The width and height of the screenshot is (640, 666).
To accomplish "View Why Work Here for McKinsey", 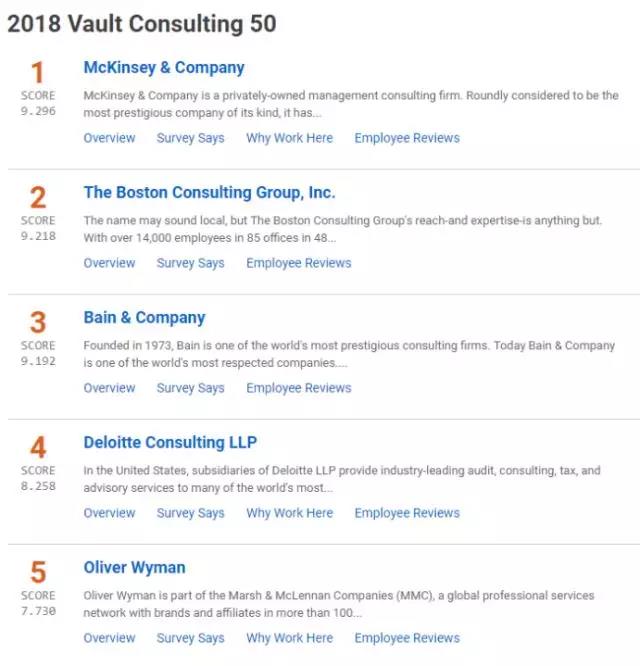I will [289, 138].
